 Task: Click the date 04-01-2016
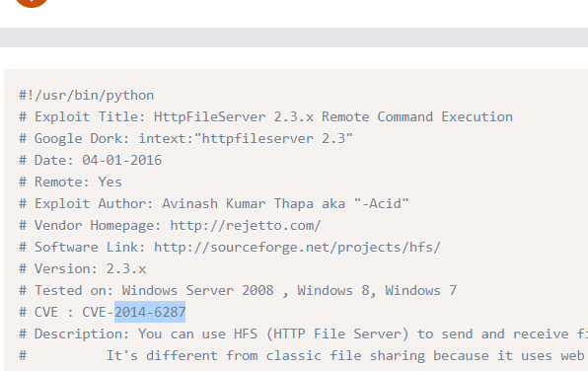coord(122,161)
